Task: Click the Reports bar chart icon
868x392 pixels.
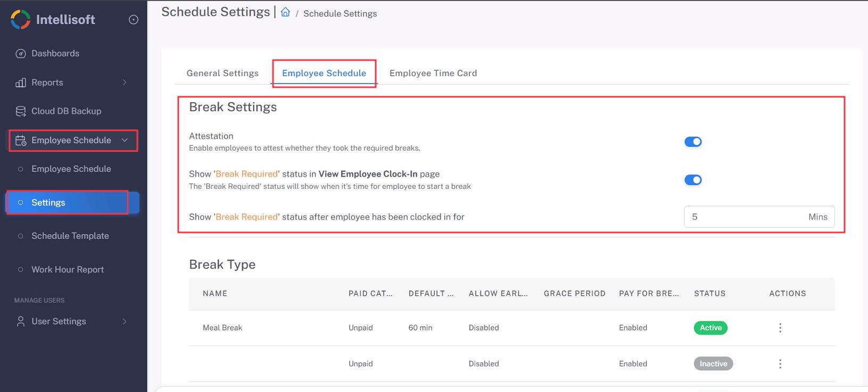Action: tap(21, 82)
